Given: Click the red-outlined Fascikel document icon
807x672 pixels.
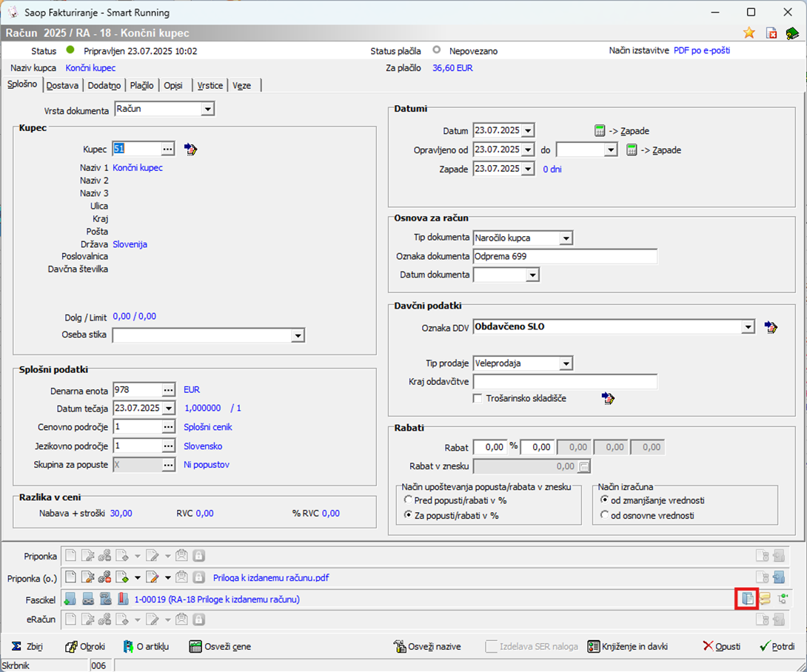Looking at the screenshot, I should point(748,599).
